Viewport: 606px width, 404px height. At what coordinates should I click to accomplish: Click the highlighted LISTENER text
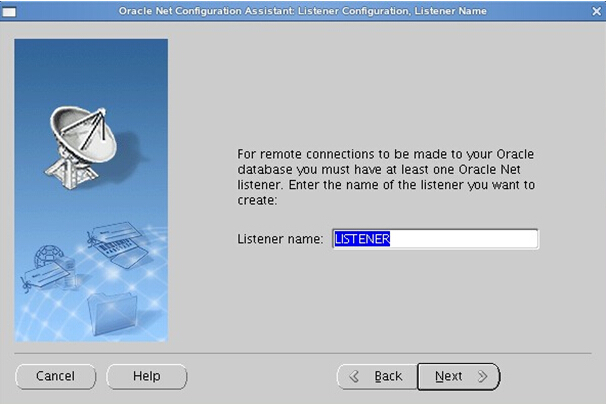click(362, 239)
